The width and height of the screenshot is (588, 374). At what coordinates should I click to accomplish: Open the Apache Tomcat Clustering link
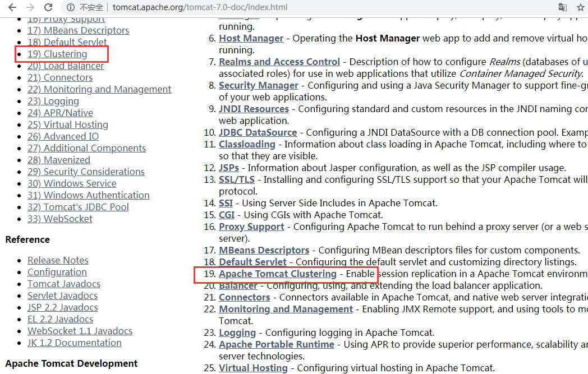pos(278,274)
